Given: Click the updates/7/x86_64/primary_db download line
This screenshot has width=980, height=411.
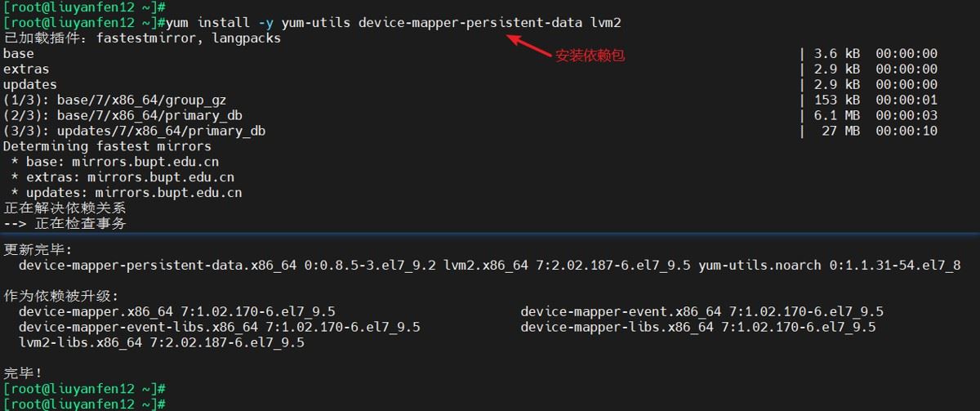Looking at the screenshot, I should [134, 131].
